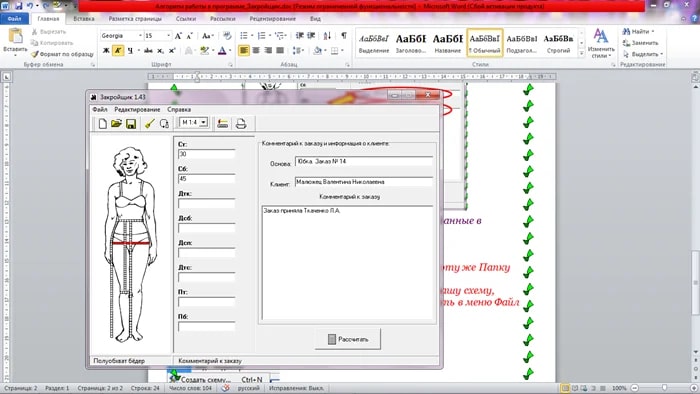The height and width of the screenshot is (394, 700).
Task: Apply bulleted list in Word ribbon
Action: click(245, 36)
